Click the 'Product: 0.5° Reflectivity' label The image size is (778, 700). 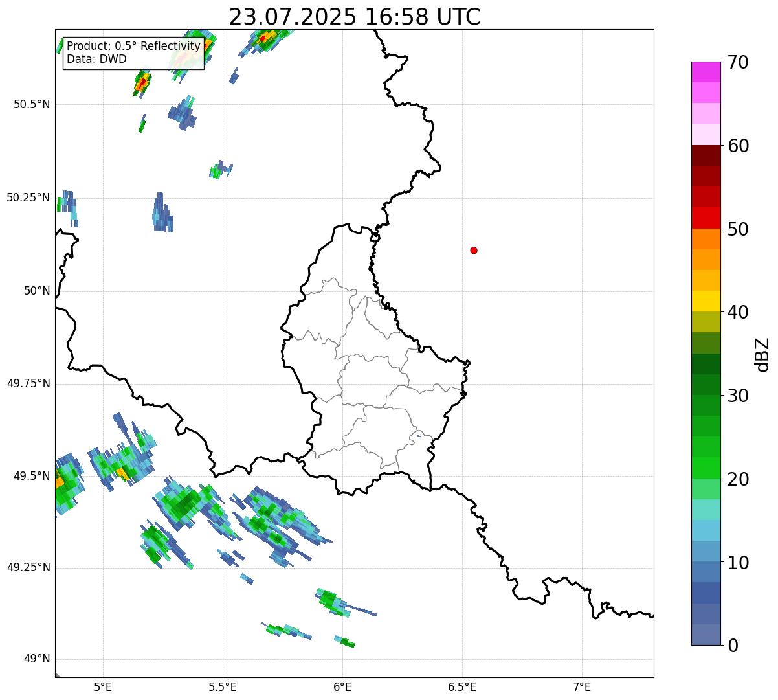pos(133,46)
